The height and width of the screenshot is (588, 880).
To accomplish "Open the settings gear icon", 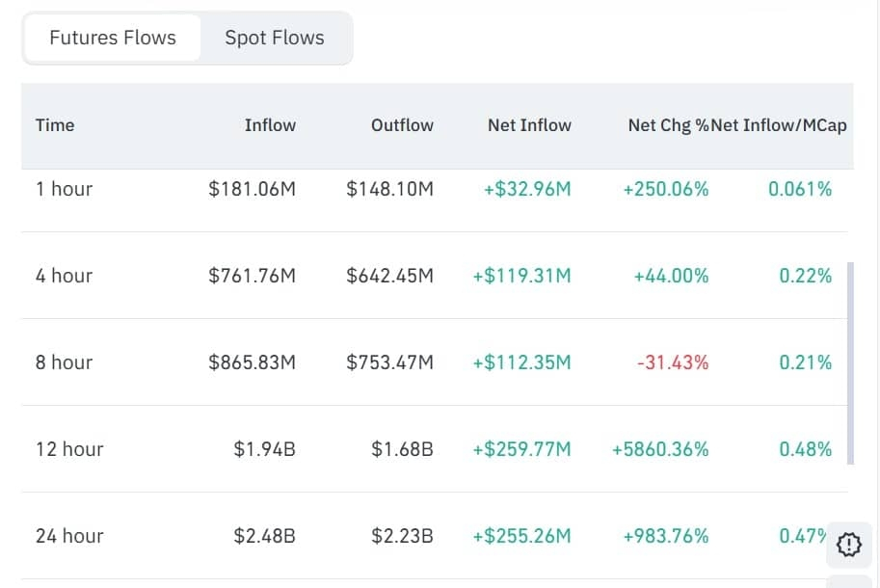I will pos(848,545).
